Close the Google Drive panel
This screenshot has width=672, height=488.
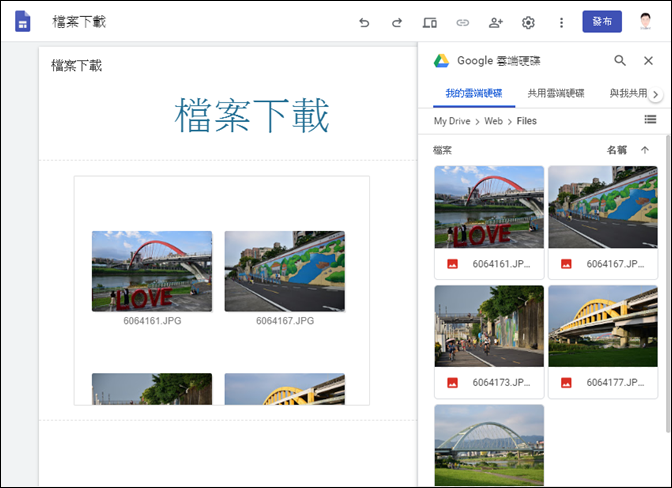click(648, 60)
